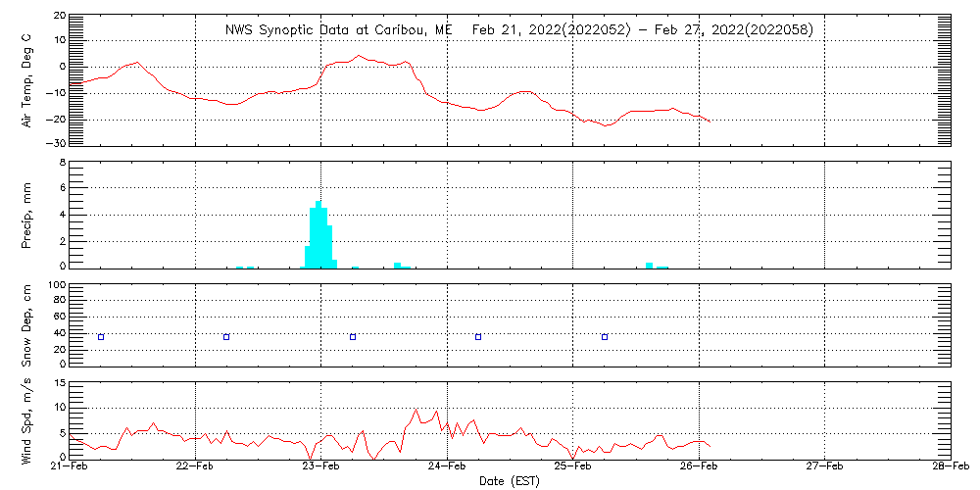980x490 pixels.
Task: Click the snow depth square marker after 23-Feb
Action: coord(353,337)
